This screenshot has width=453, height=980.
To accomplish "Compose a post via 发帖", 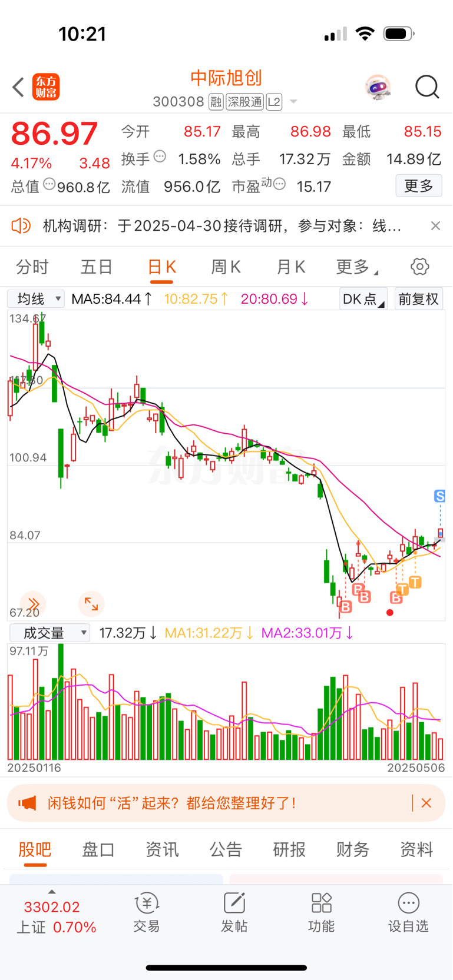I will tap(234, 913).
